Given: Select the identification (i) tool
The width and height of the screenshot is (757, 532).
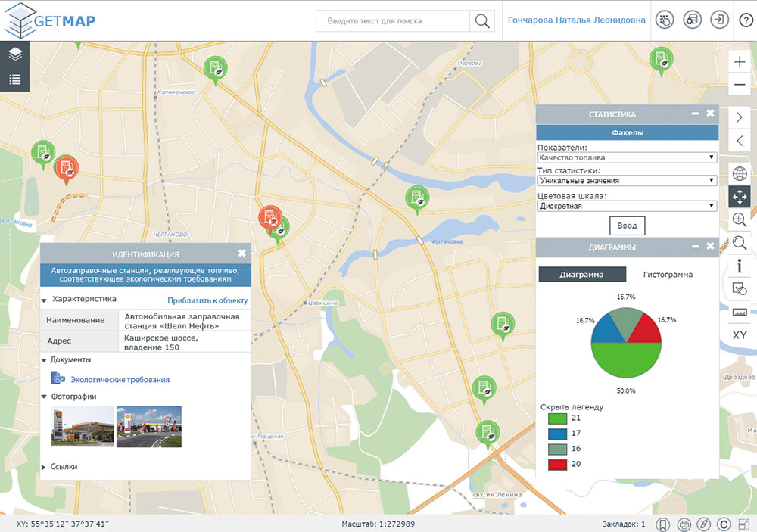Looking at the screenshot, I should click(x=740, y=267).
